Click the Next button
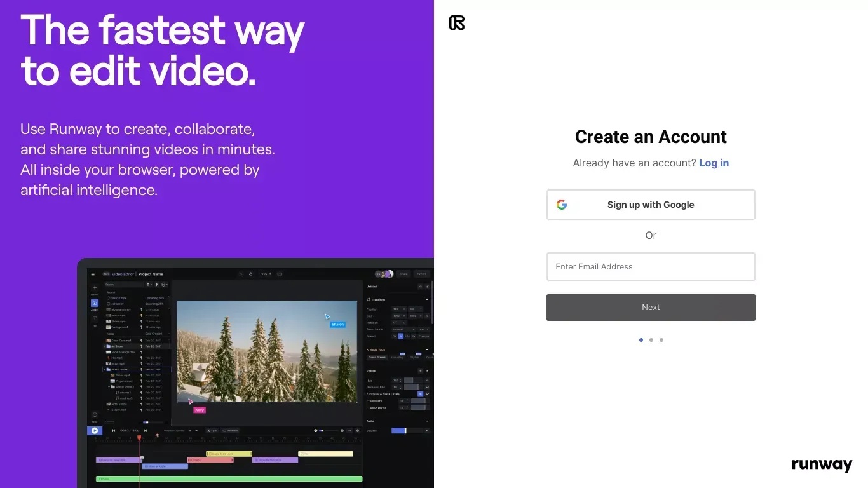 click(x=651, y=308)
